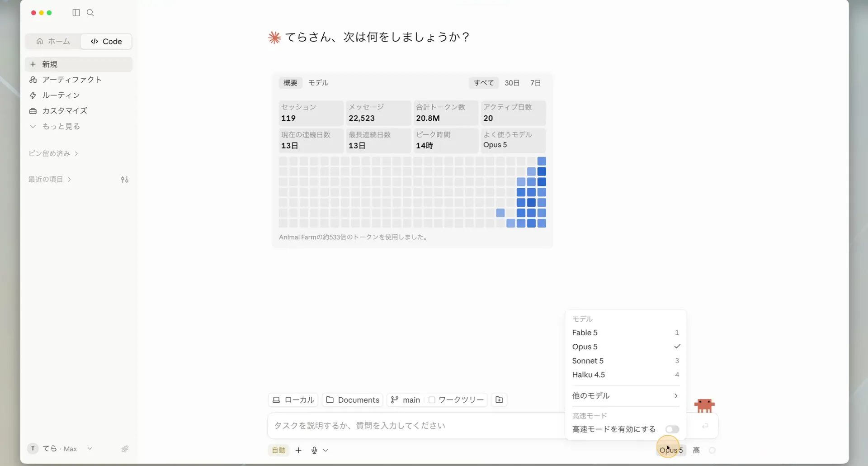The height and width of the screenshot is (466, 868).
Task: Click the Animal Farm token comparison text
Action: (353, 237)
